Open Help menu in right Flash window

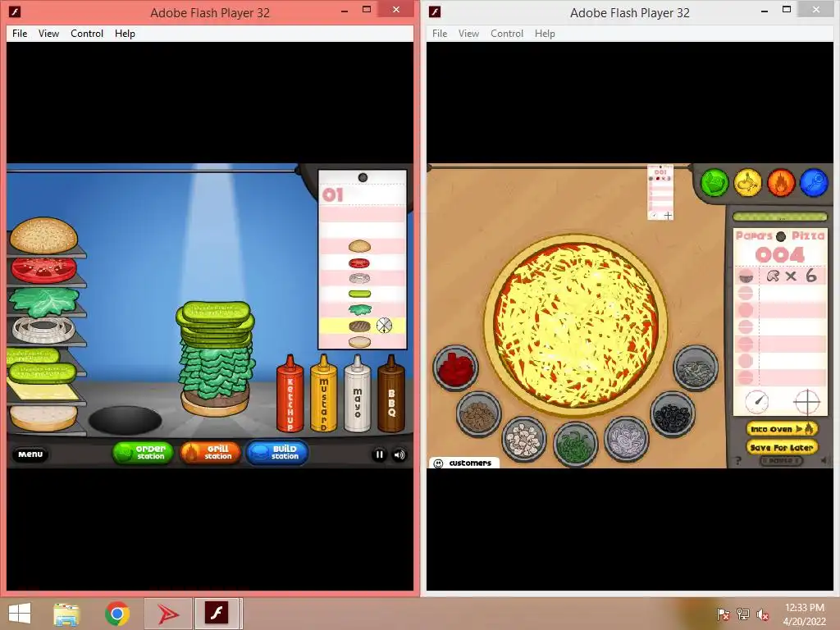[x=545, y=33]
